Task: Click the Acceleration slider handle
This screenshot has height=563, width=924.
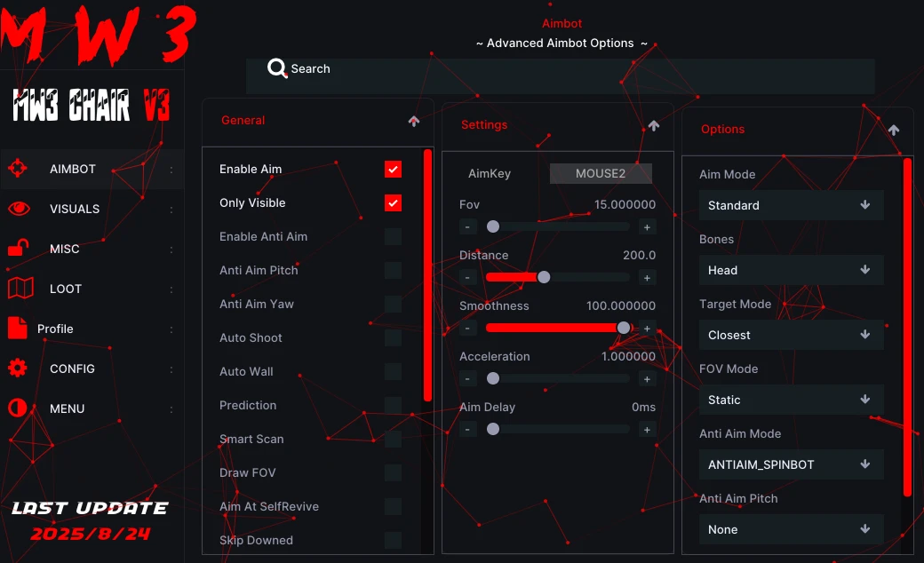Action: 493,378
